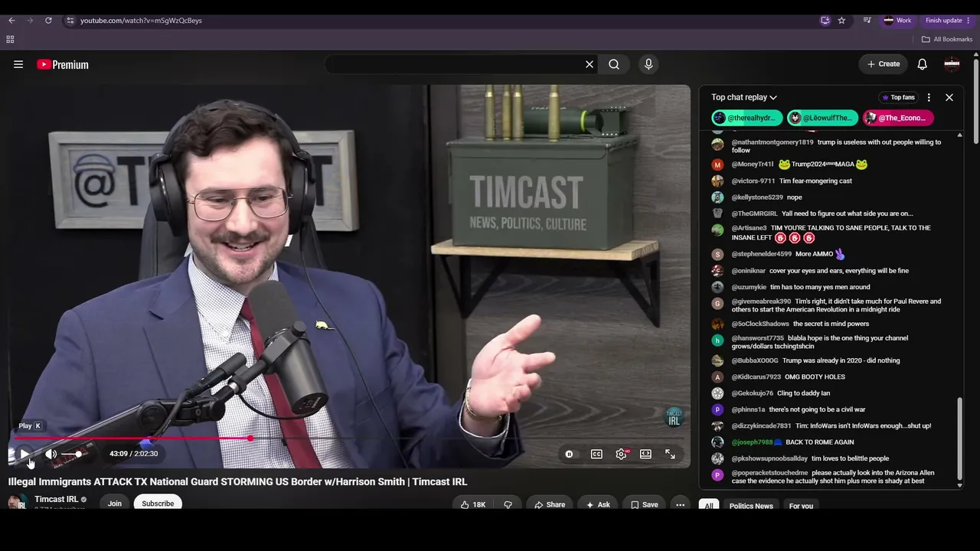Open chat options three-dot menu
This screenshot has width=980, height=551.
(x=929, y=97)
